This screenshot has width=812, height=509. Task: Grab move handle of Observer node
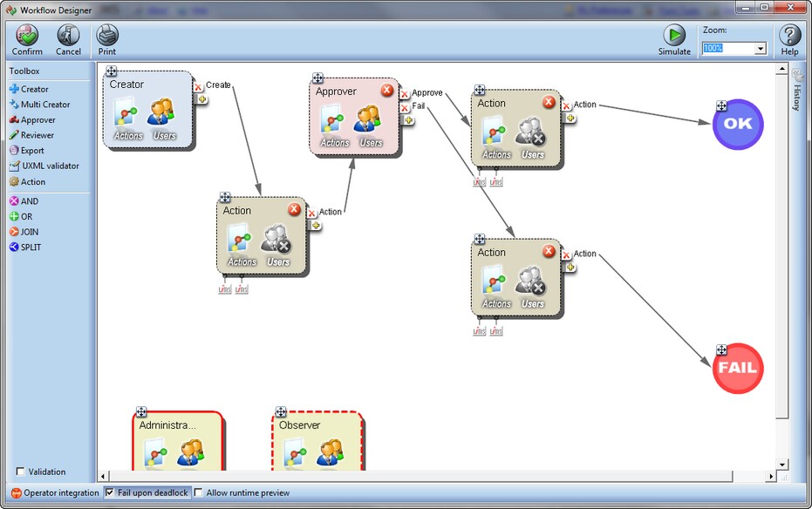tap(281, 411)
